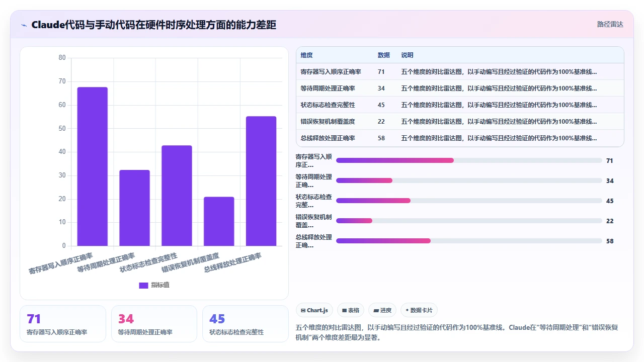Viewport: 644px width, 362px height.
Task: Click table value 45
Action: [381, 105]
